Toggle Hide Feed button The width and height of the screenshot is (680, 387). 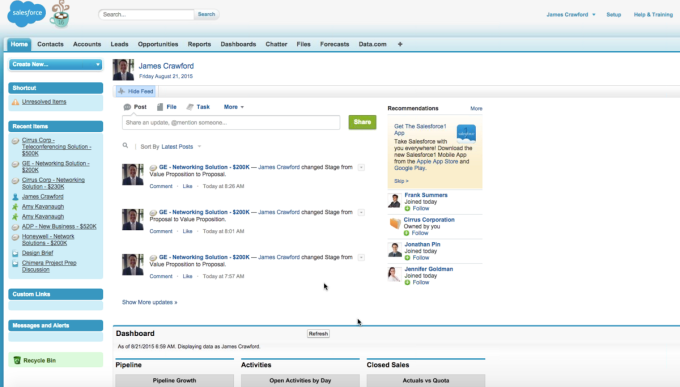pyautogui.click(x=136, y=91)
